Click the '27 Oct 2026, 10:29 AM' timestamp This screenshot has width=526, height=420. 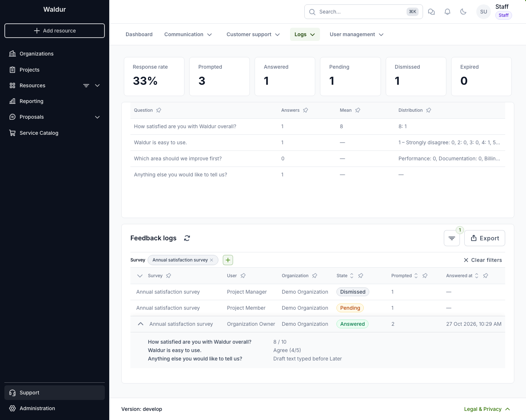[474, 324]
